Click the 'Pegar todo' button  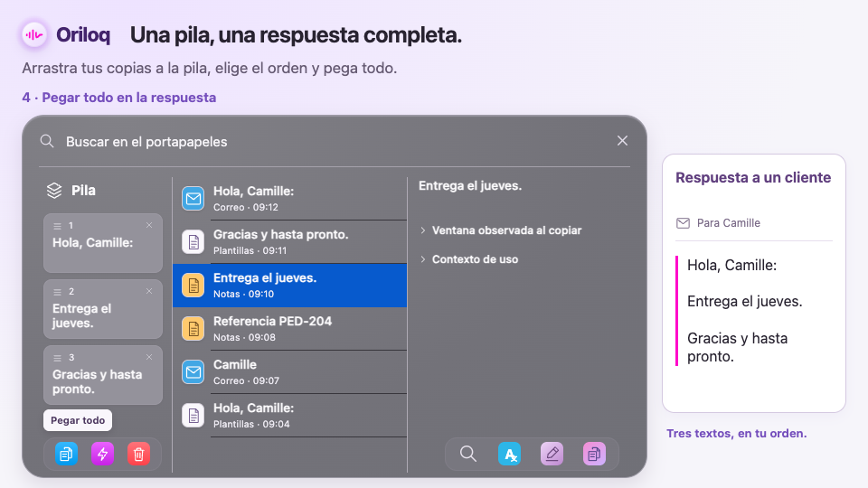[78, 420]
